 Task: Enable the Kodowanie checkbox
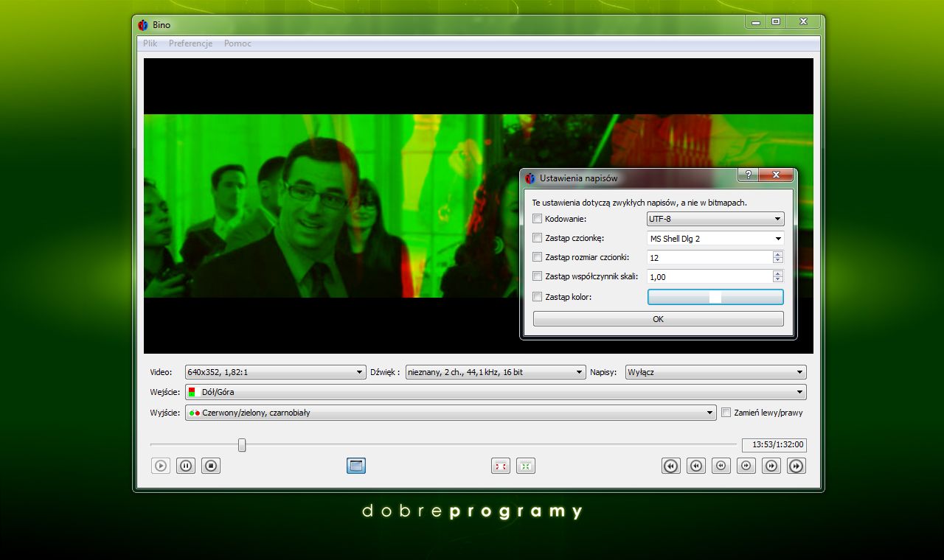tap(538, 219)
